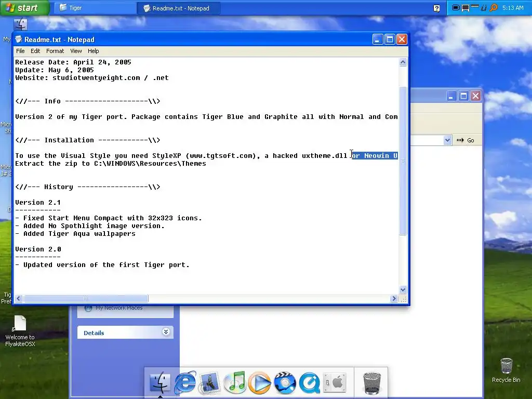Open address bar dropdown in Tiger window
Image resolution: width=532 pixels, height=399 pixels.
[x=447, y=140]
